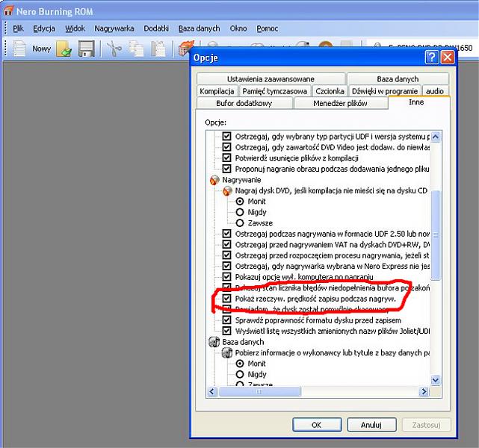
Task: Click the Opcje dialog help question button
Action: (431, 57)
